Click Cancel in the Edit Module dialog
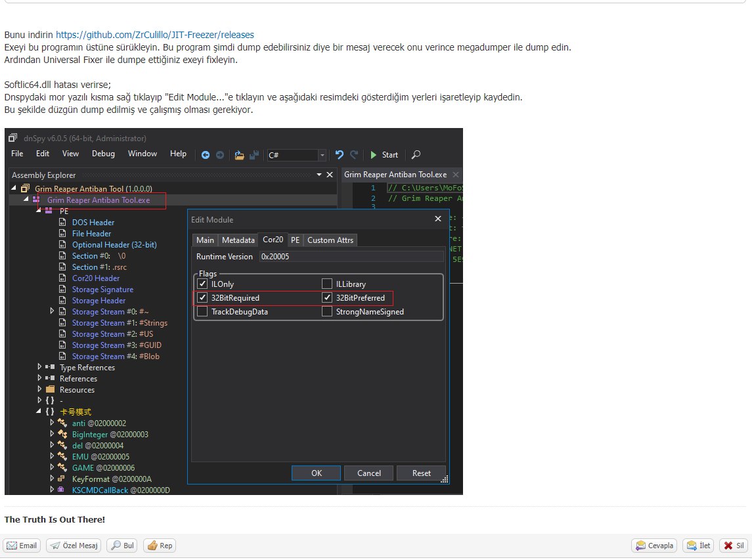 click(369, 473)
